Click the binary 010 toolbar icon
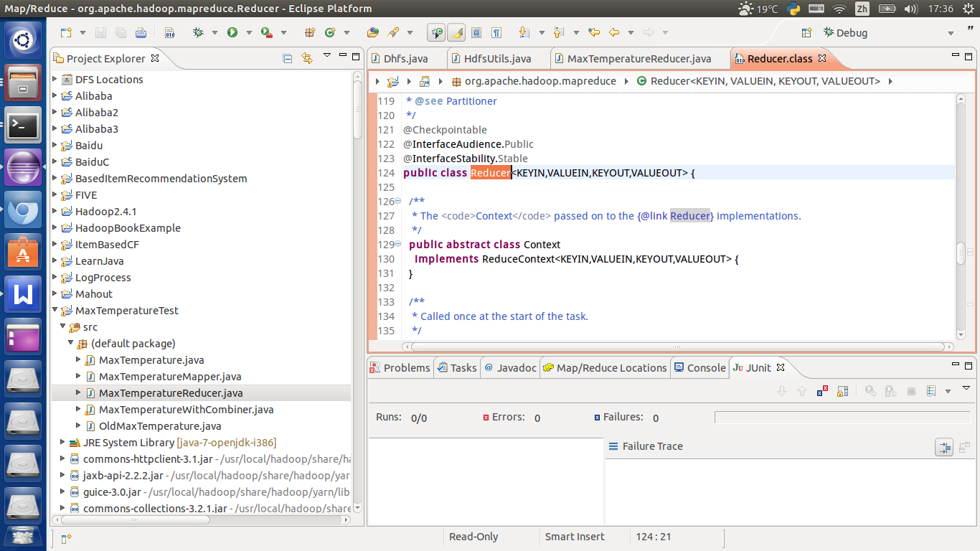 tap(169, 33)
